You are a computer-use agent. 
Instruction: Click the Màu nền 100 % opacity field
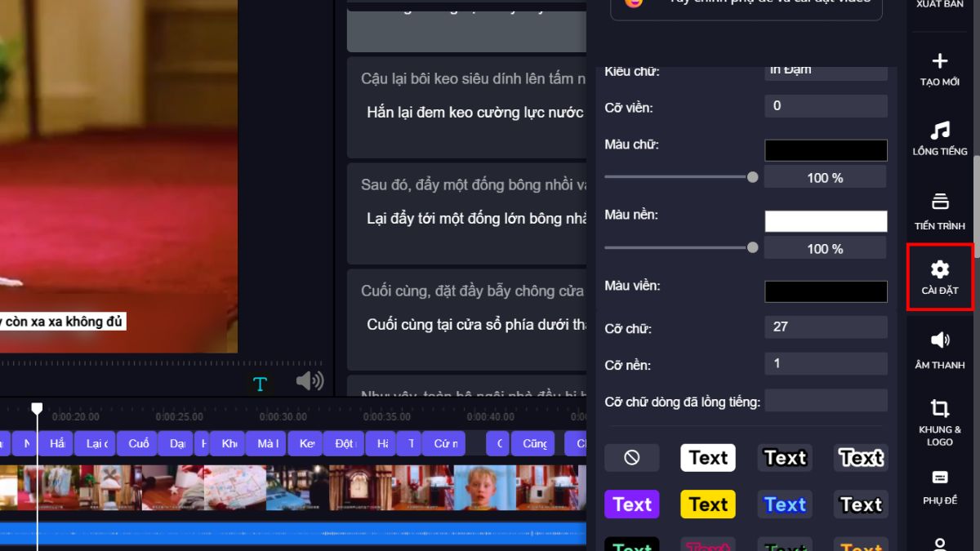tap(825, 248)
